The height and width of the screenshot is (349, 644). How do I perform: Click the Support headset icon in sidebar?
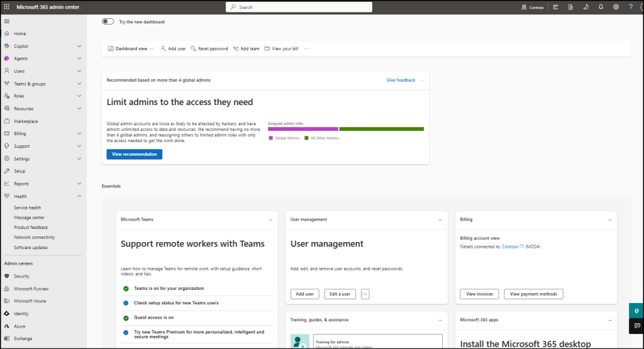point(6,146)
